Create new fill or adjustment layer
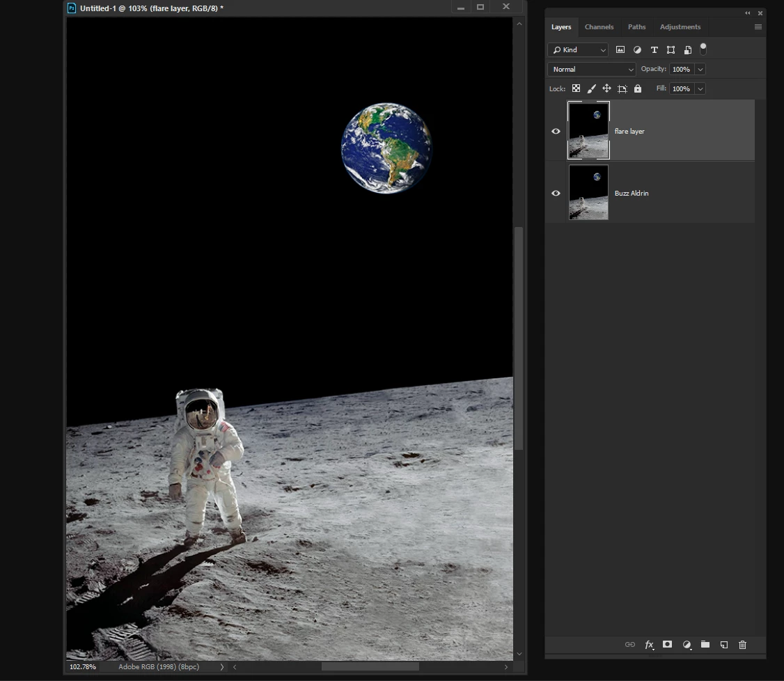This screenshot has width=784, height=681. point(687,645)
